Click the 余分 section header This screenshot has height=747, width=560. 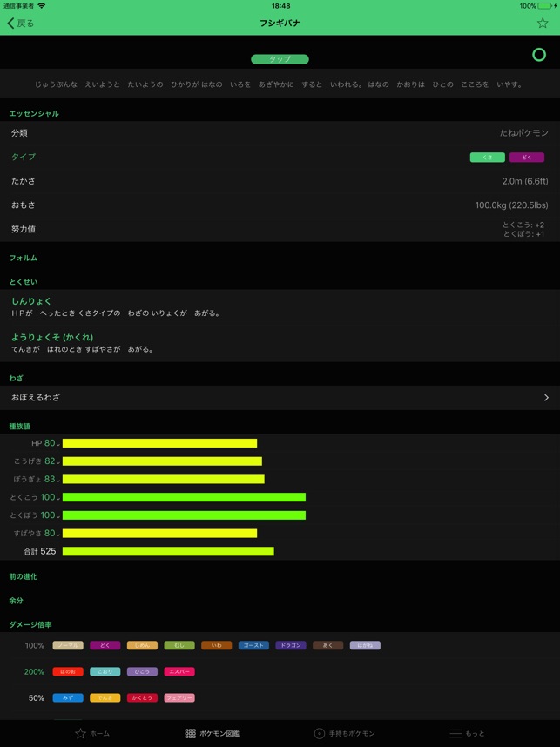17,600
